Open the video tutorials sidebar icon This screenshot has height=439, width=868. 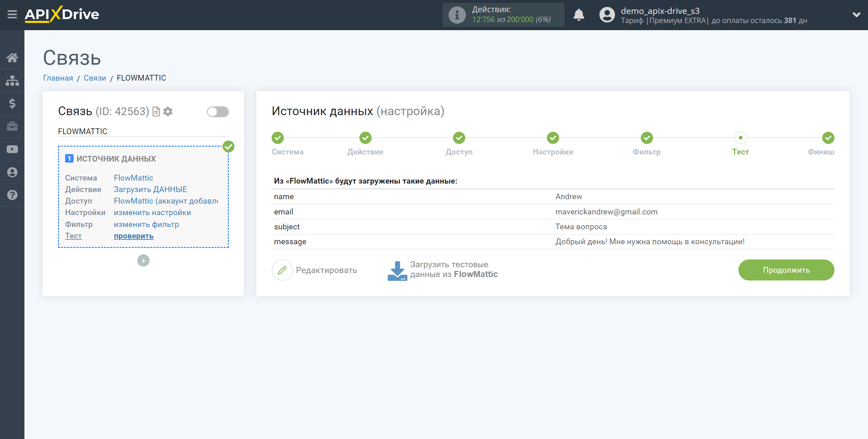point(12,149)
